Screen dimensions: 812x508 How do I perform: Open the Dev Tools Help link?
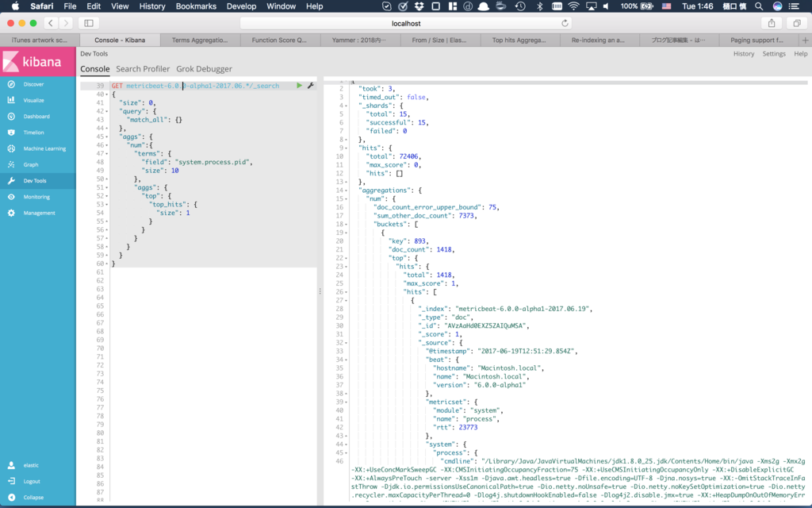[801, 54]
